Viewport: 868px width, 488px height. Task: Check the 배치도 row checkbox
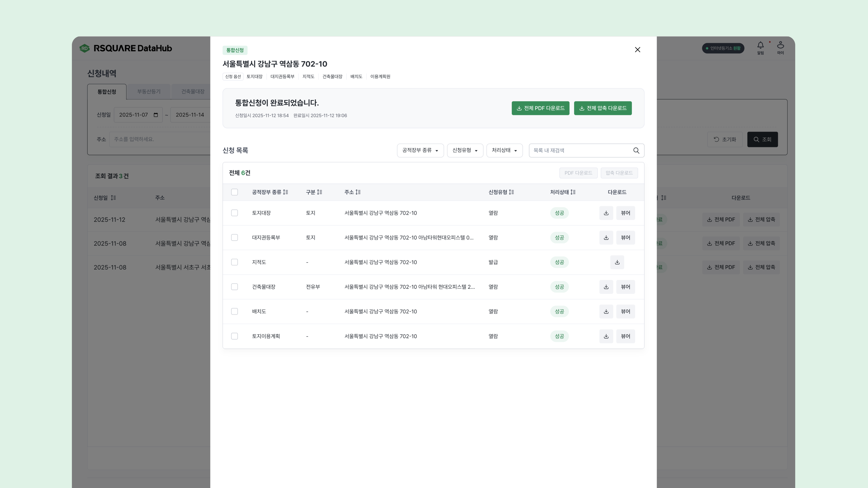[x=235, y=312]
